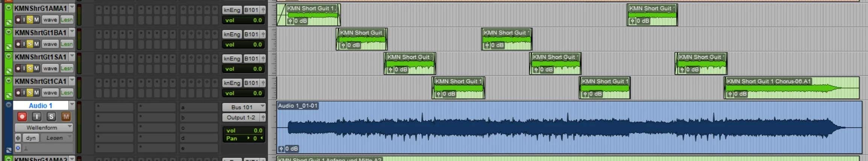Viewport: 868px width, 161px height.
Task: Open KMNShrtGt1BA1 track name dropdown arrow
Action: click(x=72, y=32)
